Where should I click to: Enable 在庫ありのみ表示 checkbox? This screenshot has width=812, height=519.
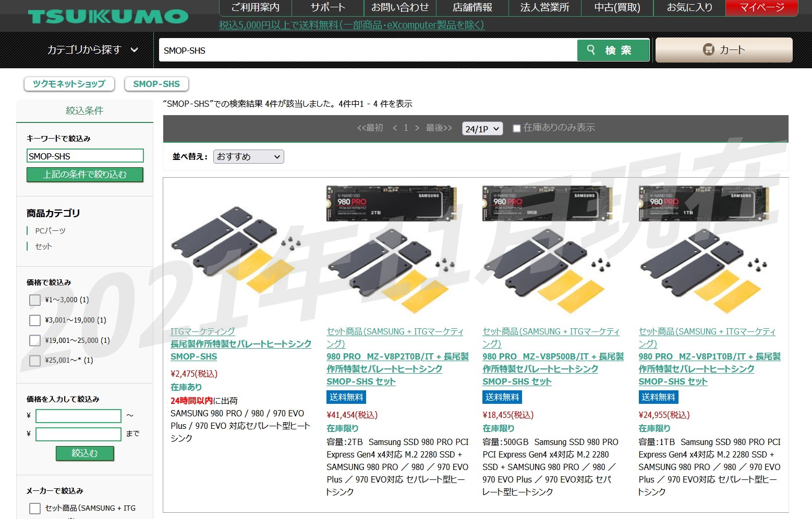click(x=517, y=128)
